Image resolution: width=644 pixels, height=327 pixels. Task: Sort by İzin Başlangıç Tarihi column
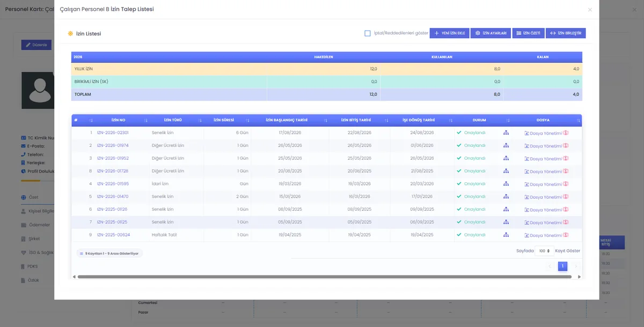[290, 120]
